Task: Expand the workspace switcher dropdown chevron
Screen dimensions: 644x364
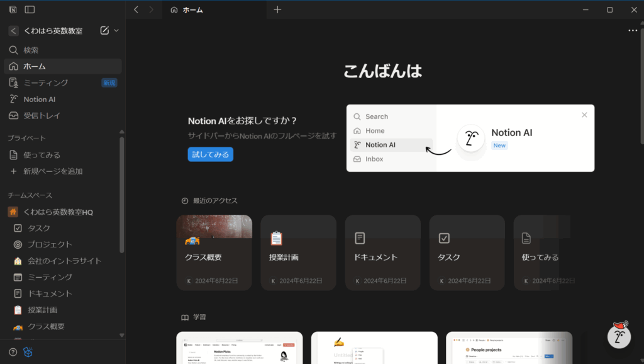Action: pos(116,30)
